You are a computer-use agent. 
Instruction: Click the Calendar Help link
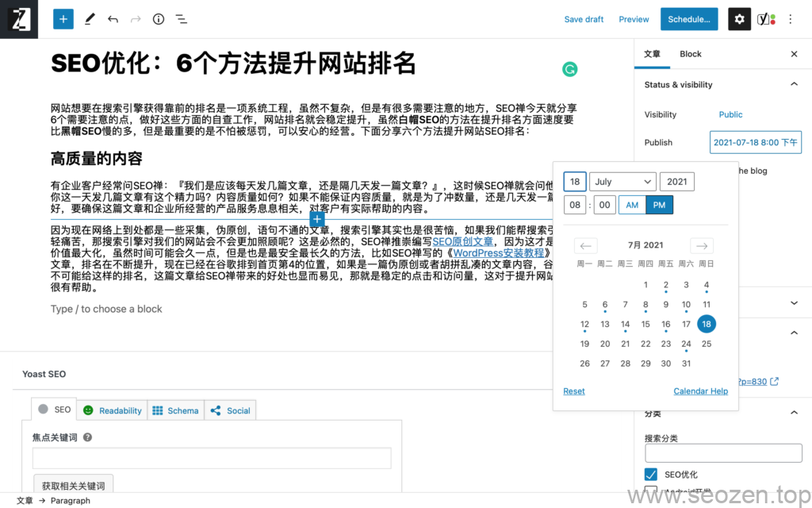coord(700,391)
